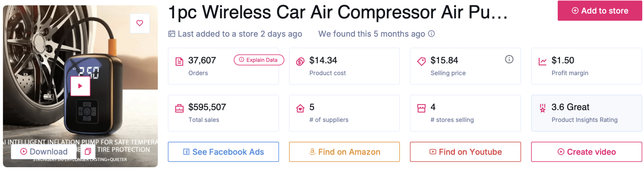This screenshot has width=644, height=170.
Task: Open Explain Data details
Action: coord(258,60)
